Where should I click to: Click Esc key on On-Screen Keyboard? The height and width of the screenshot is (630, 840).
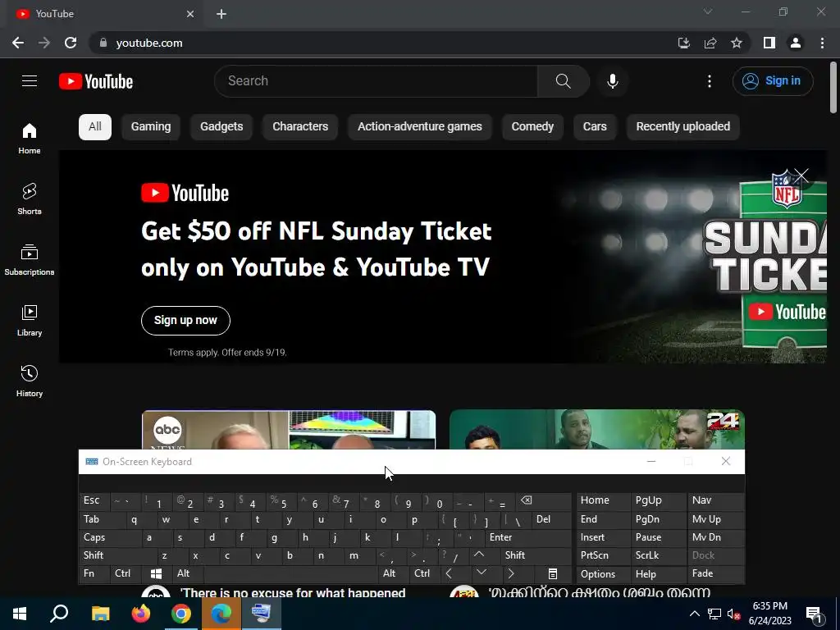(94, 501)
